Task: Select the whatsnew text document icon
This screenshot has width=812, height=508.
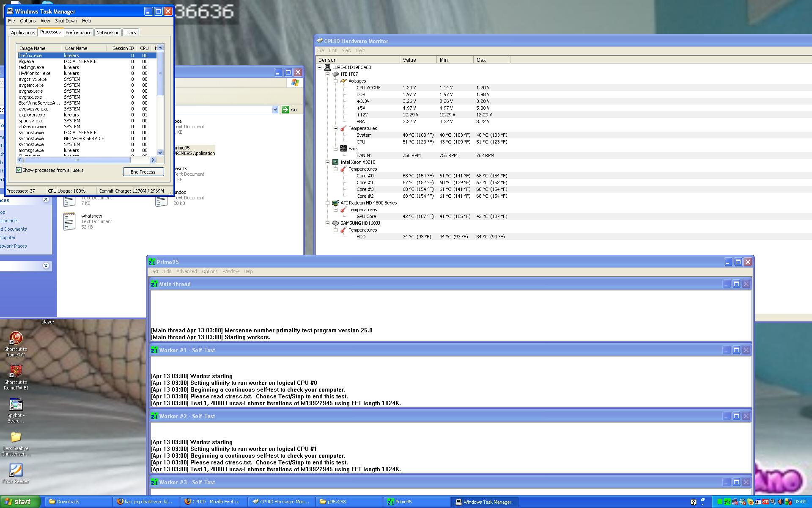Action: point(69,221)
